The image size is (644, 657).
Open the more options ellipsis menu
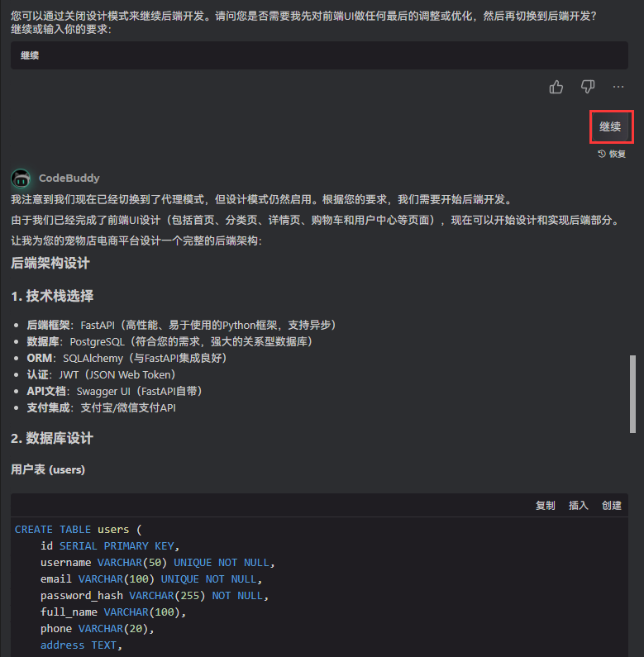click(618, 87)
